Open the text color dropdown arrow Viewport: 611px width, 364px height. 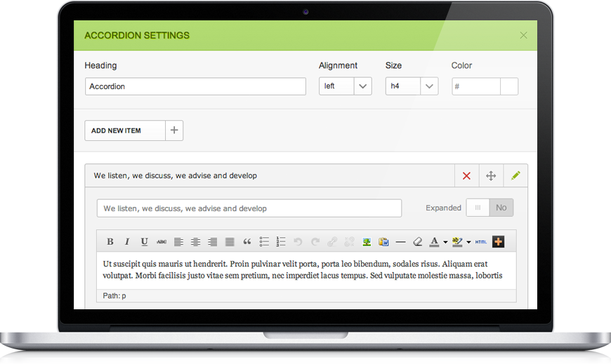pos(445,242)
